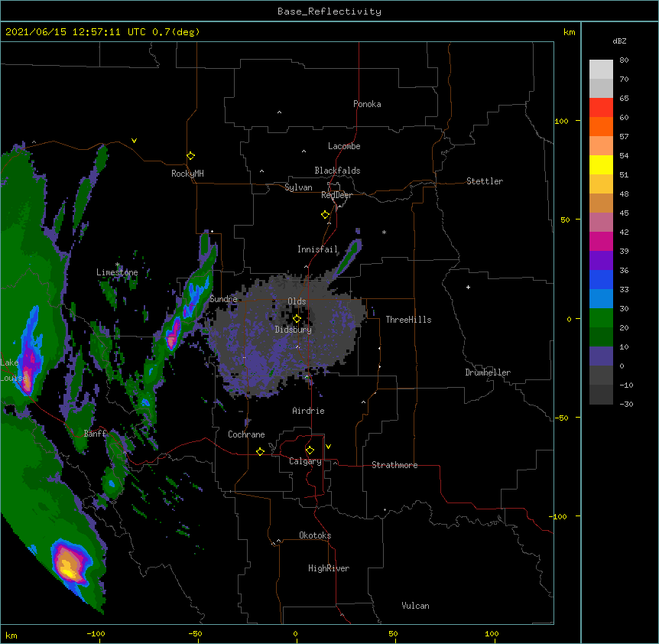Pick the magenta 42 dBZ legend swatch
This screenshot has height=644, width=659.
pos(601,241)
